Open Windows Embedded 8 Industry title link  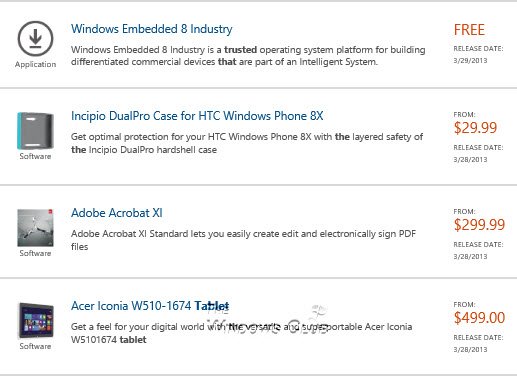(x=152, y=29)
